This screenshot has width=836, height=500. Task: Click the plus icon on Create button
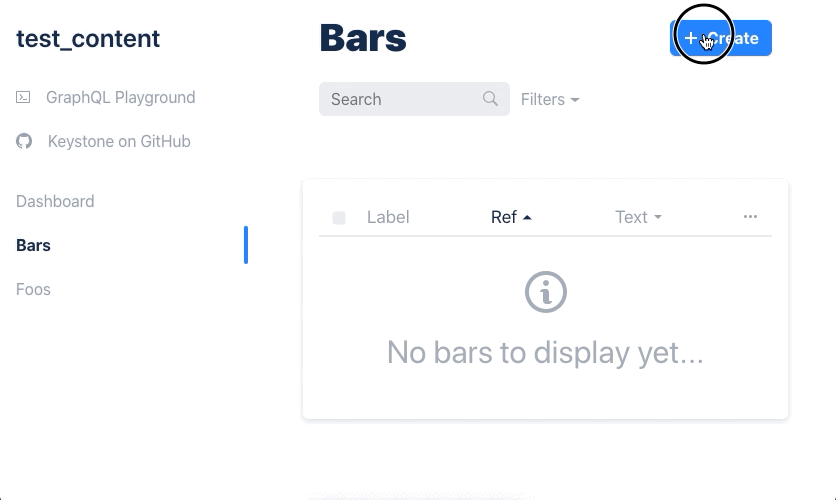pyautogui.click(x=690, y=38)
